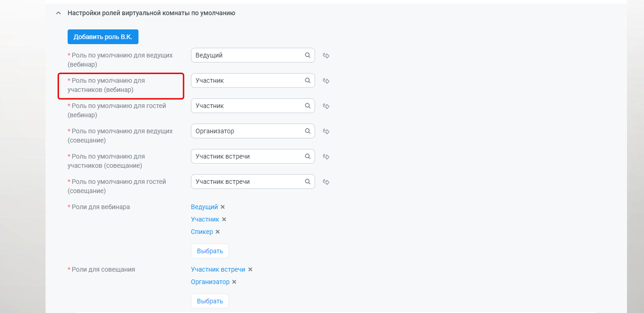Click 'Выбрать' under meeting roles
Image resolution: width=644 pixels, height=313 pixels.
coord(210,301)
